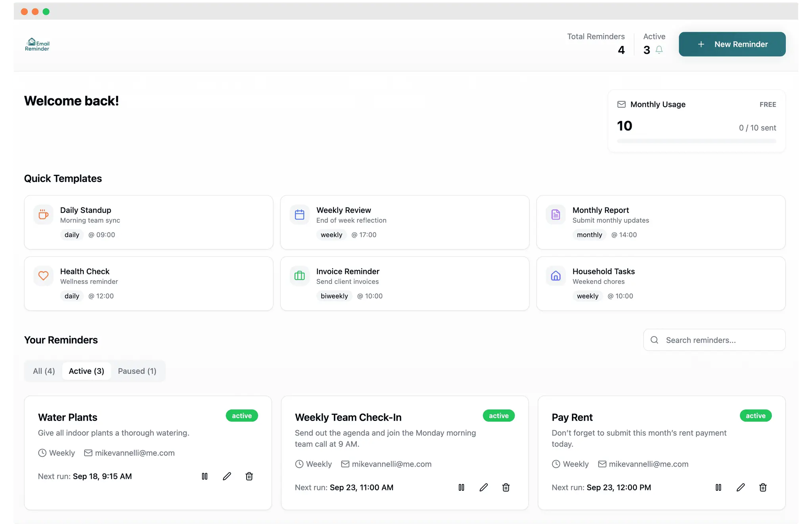Delete the Water Plants reminder
The width and height of the screenshot is (812, 526).
tap(249, 476)
